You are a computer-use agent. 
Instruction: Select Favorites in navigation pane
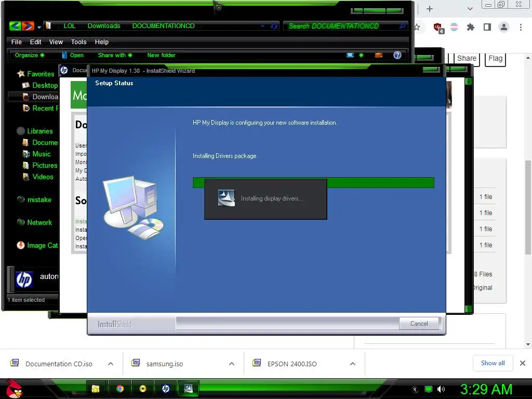pos(36,74)
